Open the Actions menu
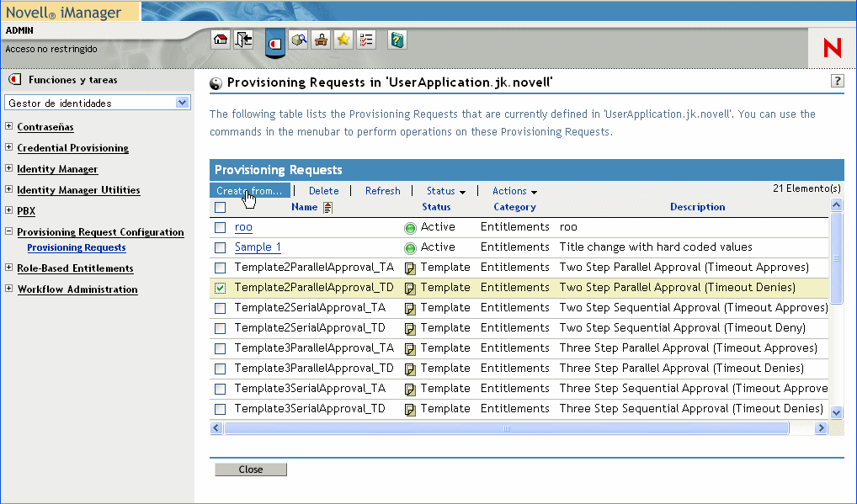Image resolution: width=857 pixels, height=504 pixels. 514,191
